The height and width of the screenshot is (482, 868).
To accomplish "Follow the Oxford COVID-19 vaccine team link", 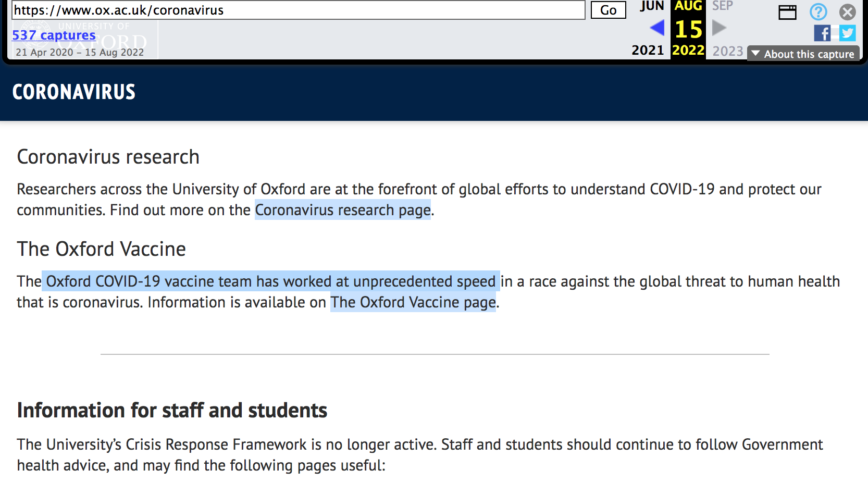I will (270, 281).
